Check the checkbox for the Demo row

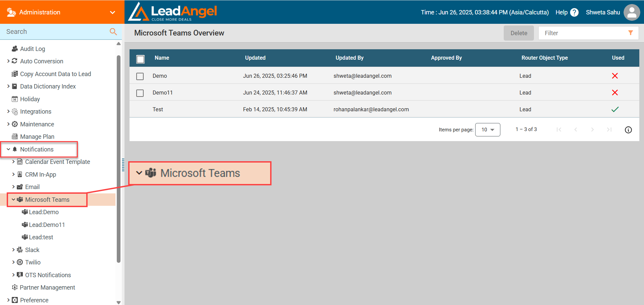[x=140, y=76]
